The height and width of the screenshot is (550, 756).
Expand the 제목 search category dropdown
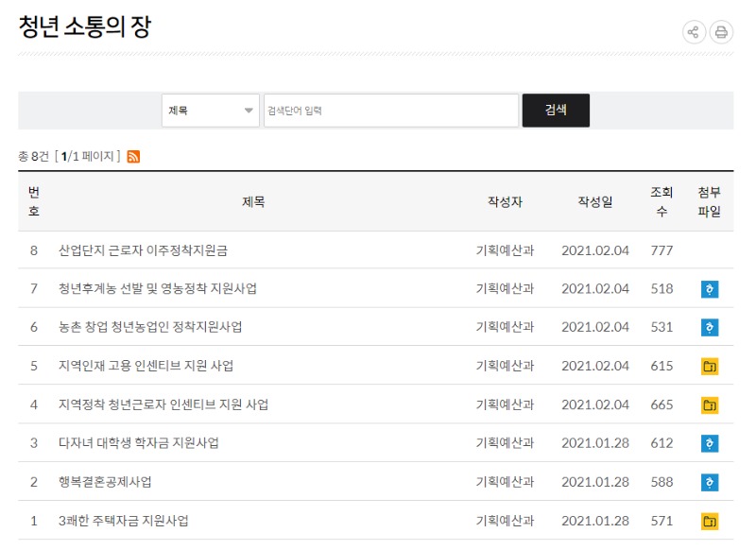[x=211, y=111]
